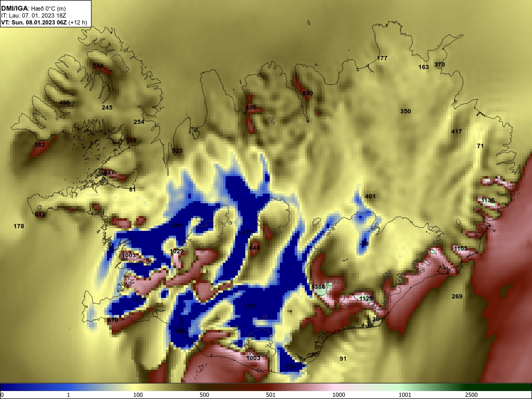Select the negative value -317

click(247, 233)
